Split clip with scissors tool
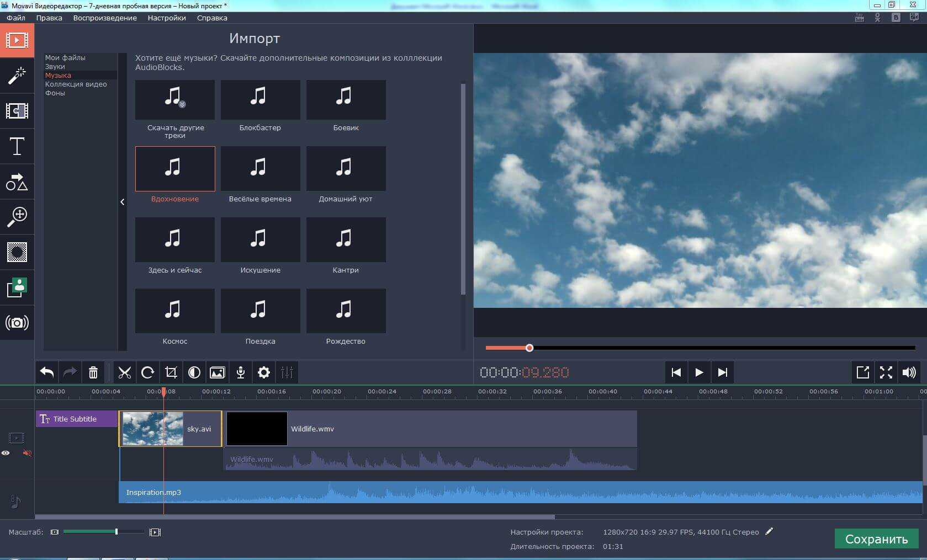 [125, 372]
